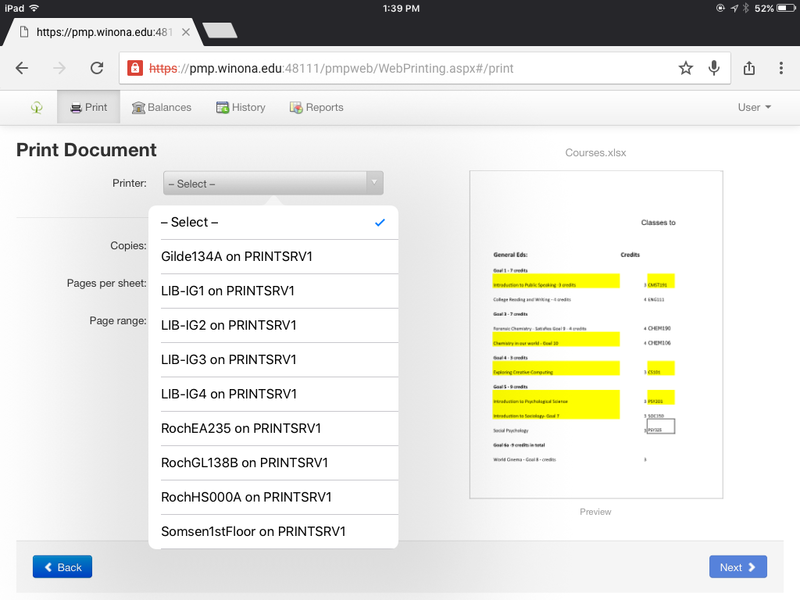The width and height of the screenshot is (800, 600).
Task: Go to the Reports tab
Action: (316, 108)
